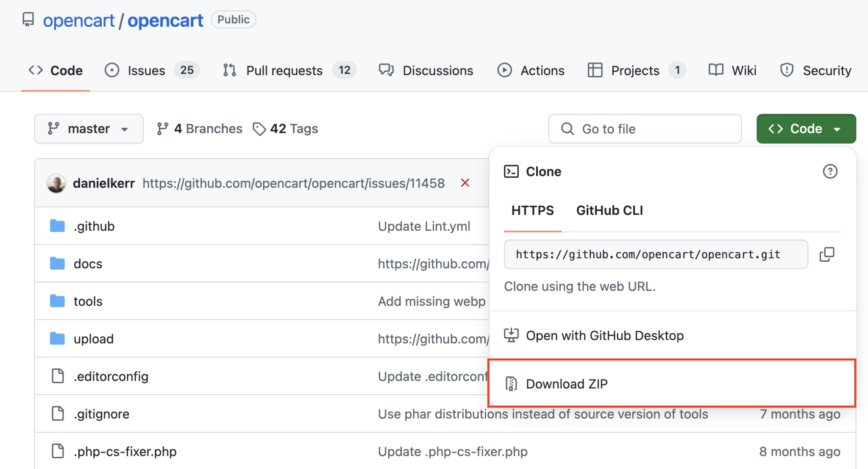Click the Projects table icon
Image resolution: width=868 pixels, height=469 pixels.
[595, 70]
